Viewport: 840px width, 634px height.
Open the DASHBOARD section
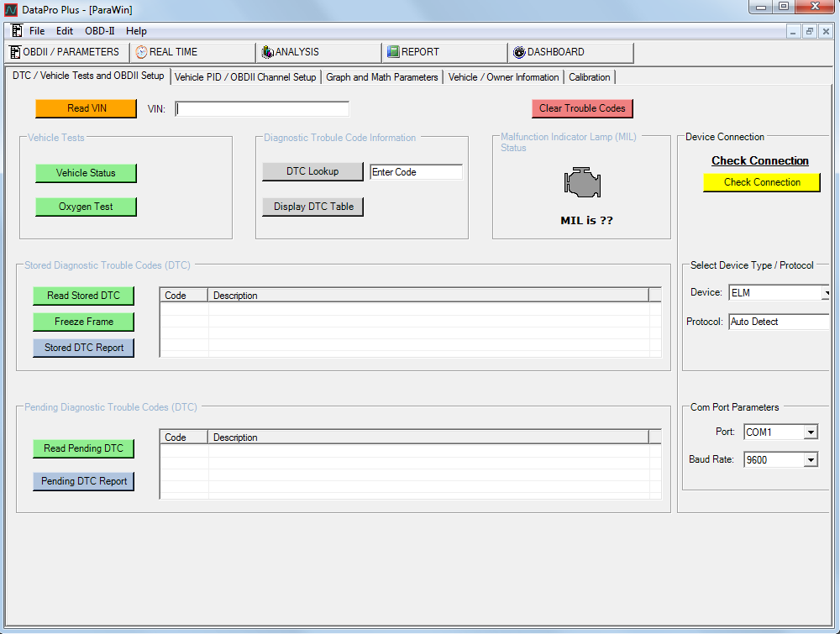[x=570, y=52]
